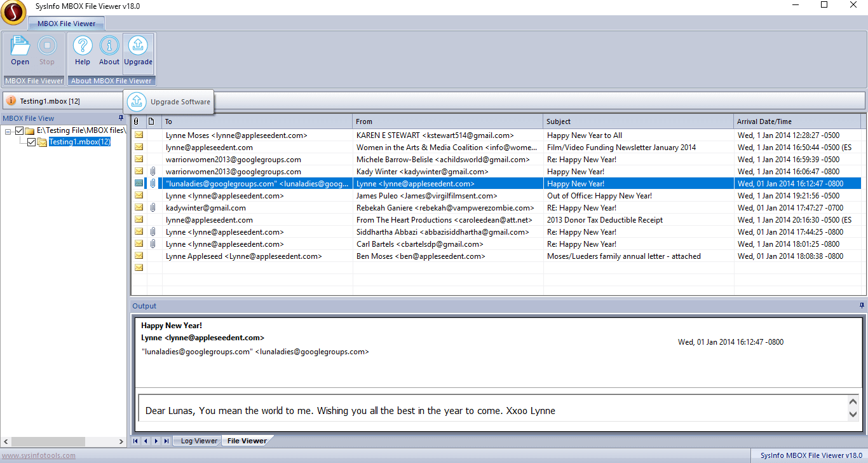Viewport: 868px width, 463px height.
Task: Click paperclip icon on Kady Winter email
Action: pyautogui.click(x=153, y=171)
